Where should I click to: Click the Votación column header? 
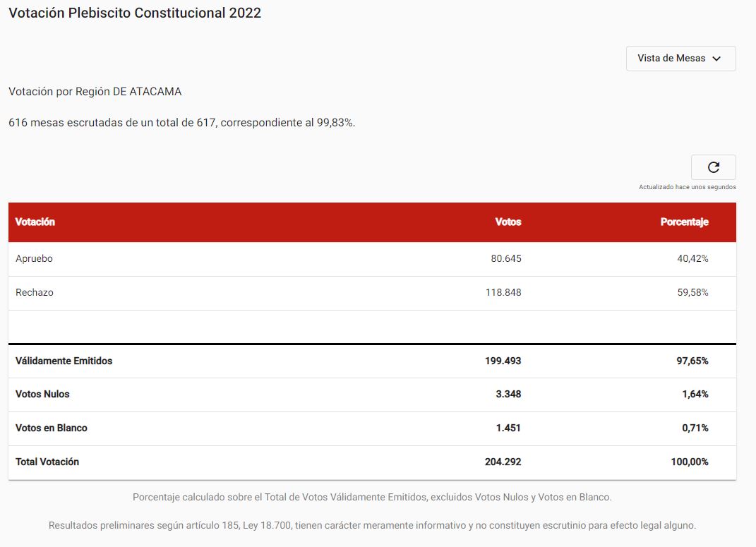point(35,222)
